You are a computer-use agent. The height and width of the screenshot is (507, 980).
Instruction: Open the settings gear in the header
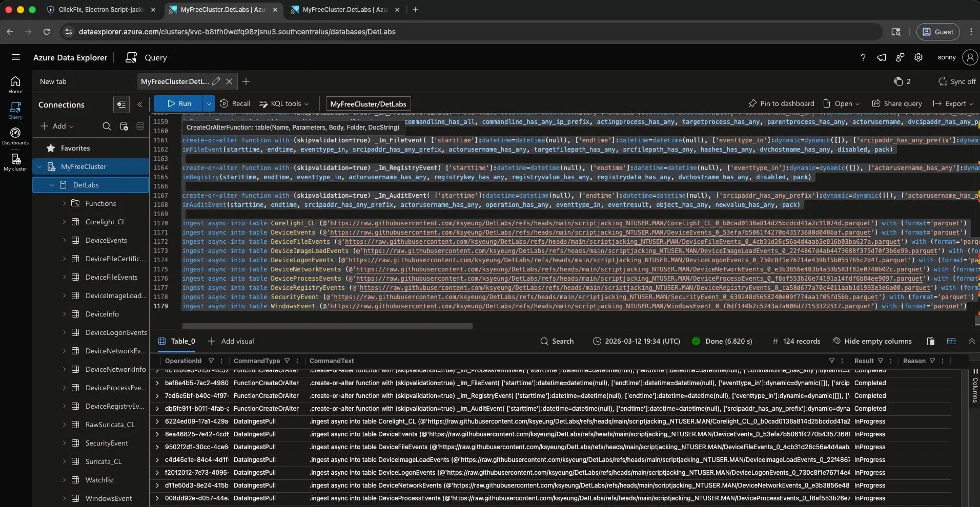tap(918, 57)
